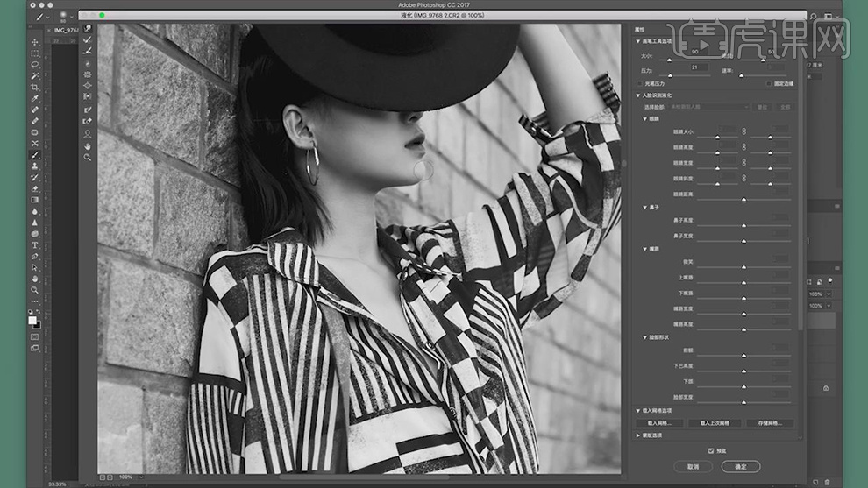Select the Path Selection arrow tool

[x=35, y=268]
